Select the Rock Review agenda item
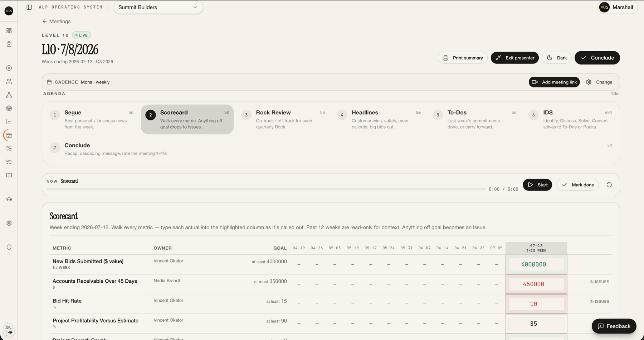 283,119
